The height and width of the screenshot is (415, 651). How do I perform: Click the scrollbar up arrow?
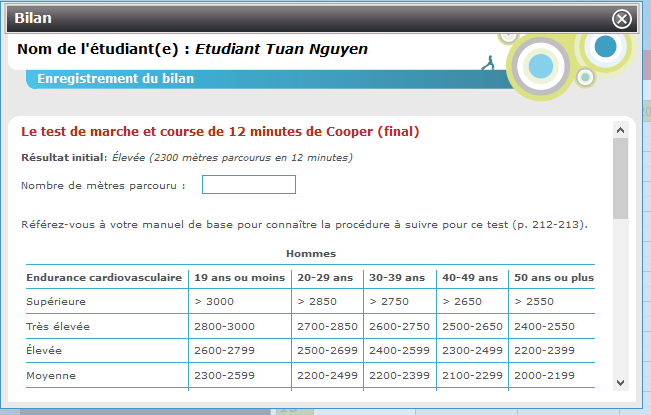[621, 130]
